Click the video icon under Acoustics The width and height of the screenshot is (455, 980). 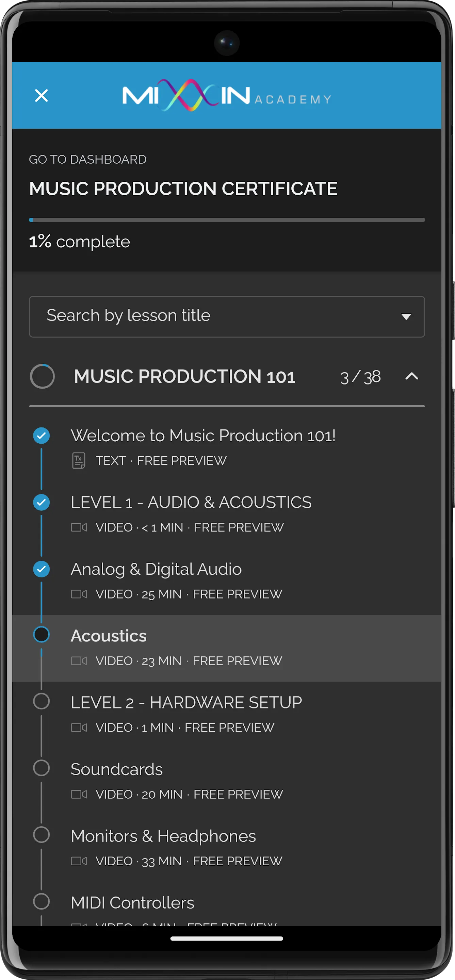(79, 661)
